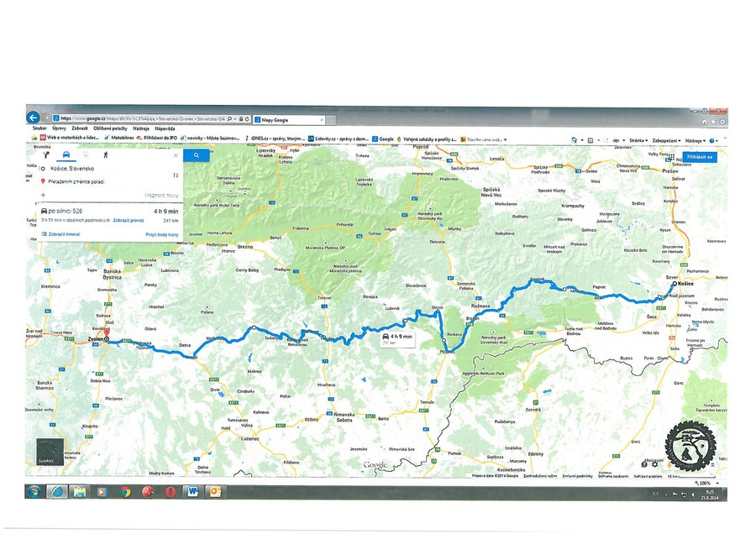Expand the Stránka dropdown in the command bar
The height and width of the screenshot is (534, 756).
[x=638, y=140]
